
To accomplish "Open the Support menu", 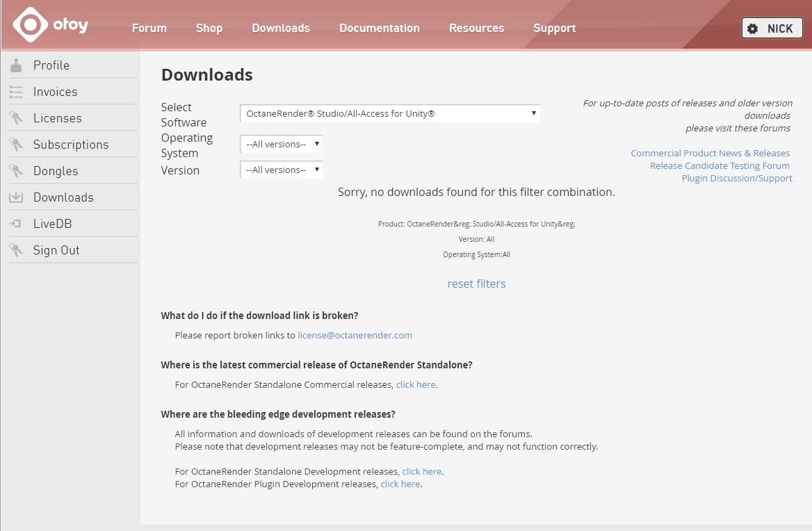I will (555, 28).
